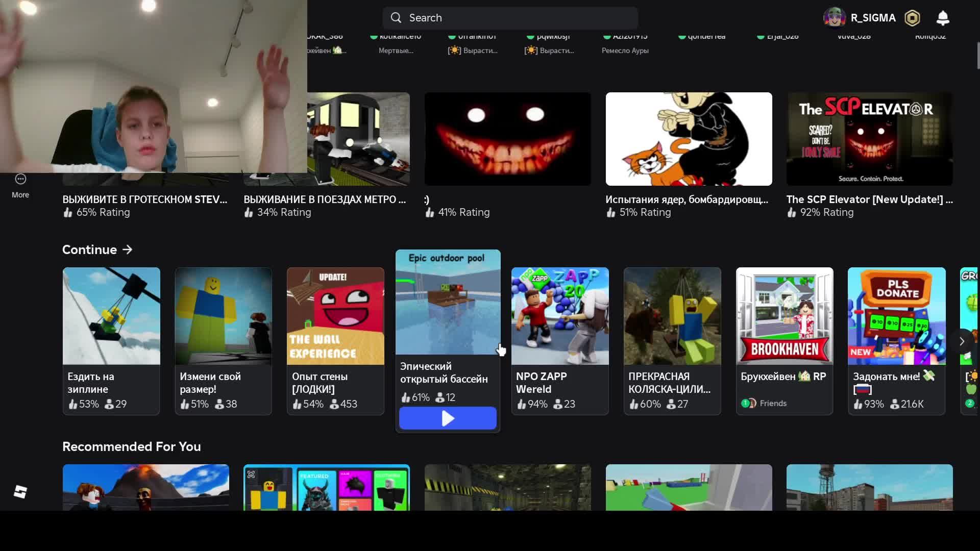The height and width of the screenshot is (551, 980).
Task: Open the More sidebar menu
Action: 20,186
